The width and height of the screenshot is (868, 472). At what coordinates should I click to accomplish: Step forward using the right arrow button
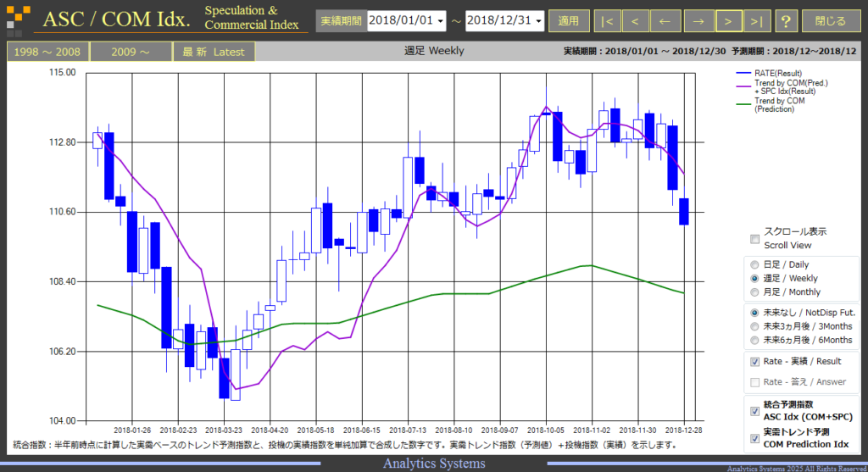tap(698, 21)
